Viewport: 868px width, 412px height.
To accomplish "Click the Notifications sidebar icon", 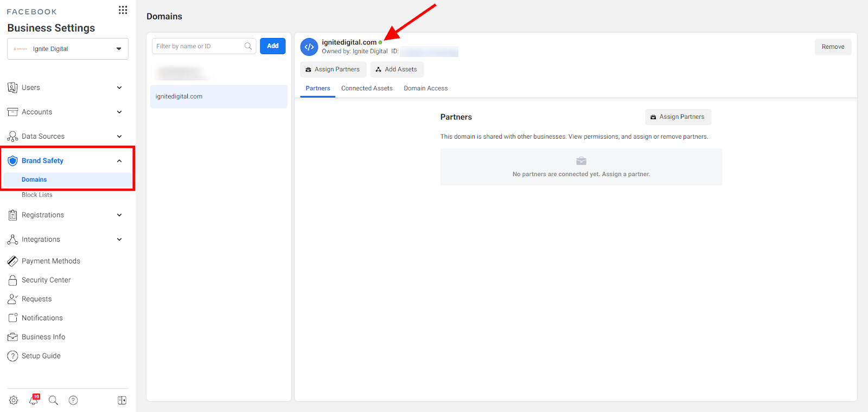I will click(x=12, y=318).
